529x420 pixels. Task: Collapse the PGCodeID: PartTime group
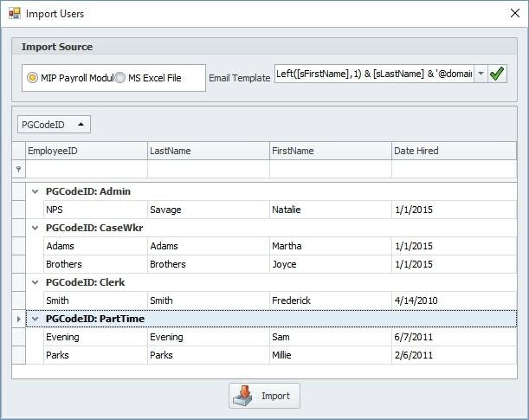click(x=35, y=319)
